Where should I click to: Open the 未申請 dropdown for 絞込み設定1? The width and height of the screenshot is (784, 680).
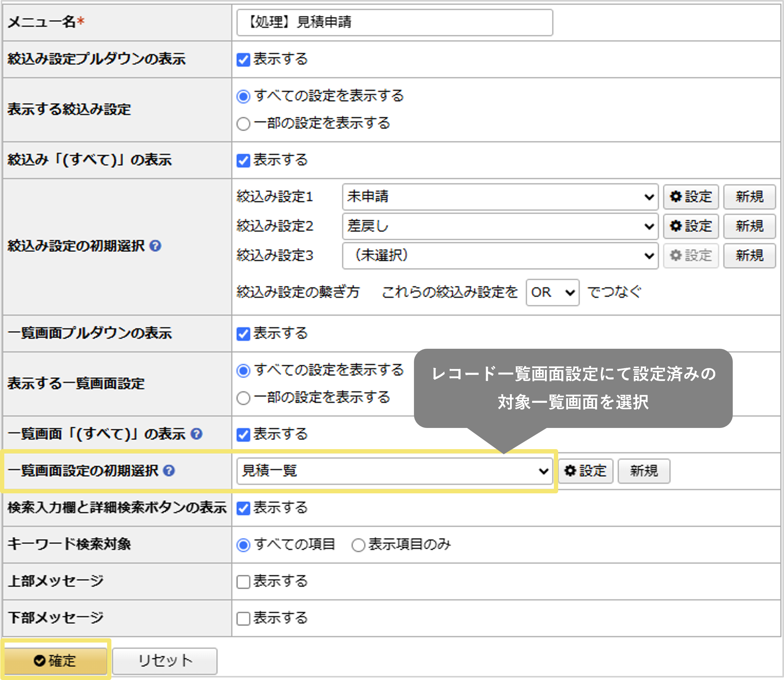[500, 197]
